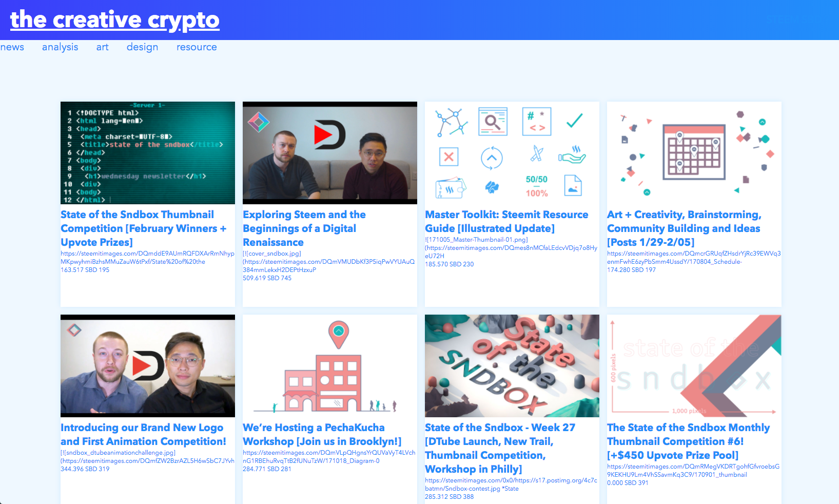839x504 pixels.
Task: Open Introducing our Brand New Logo article
Action: tap(143, 434)
